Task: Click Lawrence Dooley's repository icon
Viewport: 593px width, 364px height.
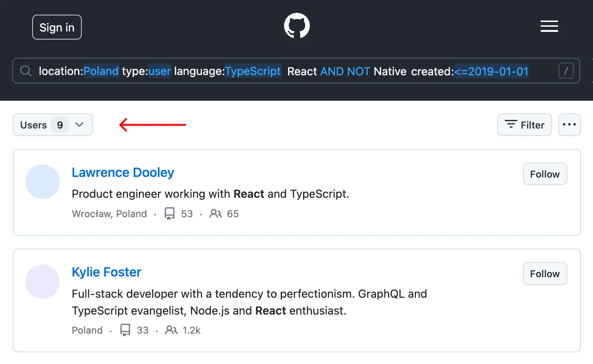Action: coord(169,213)
